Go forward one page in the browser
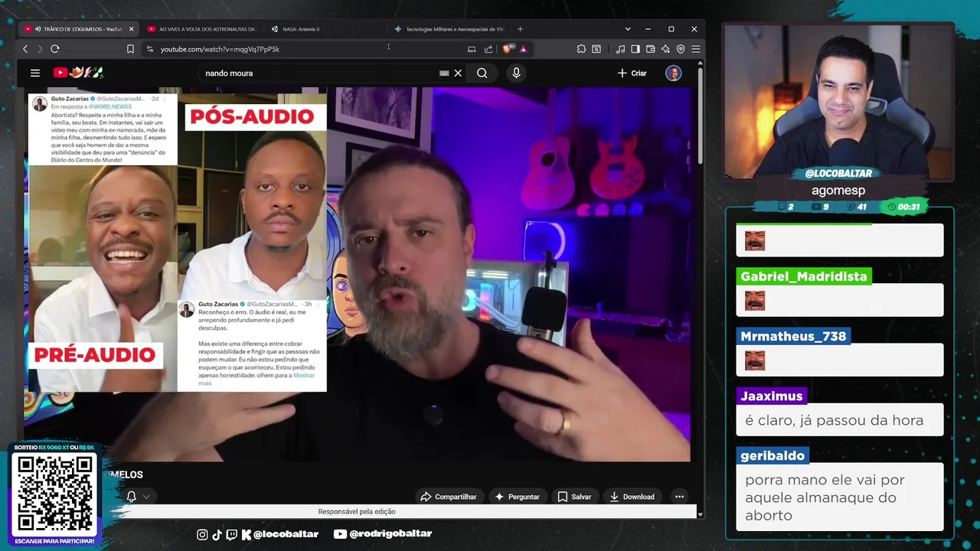980x551 pixels. [40, 49]
